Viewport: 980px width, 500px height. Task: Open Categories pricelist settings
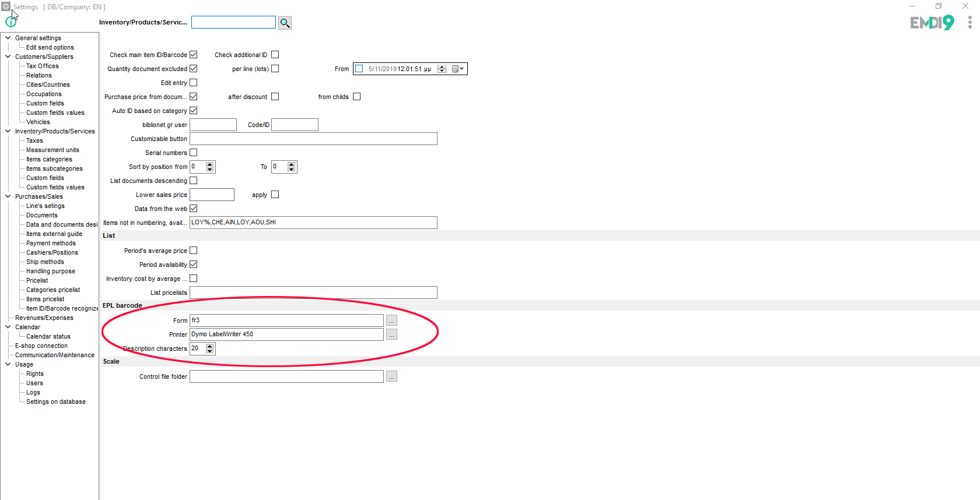53,290
